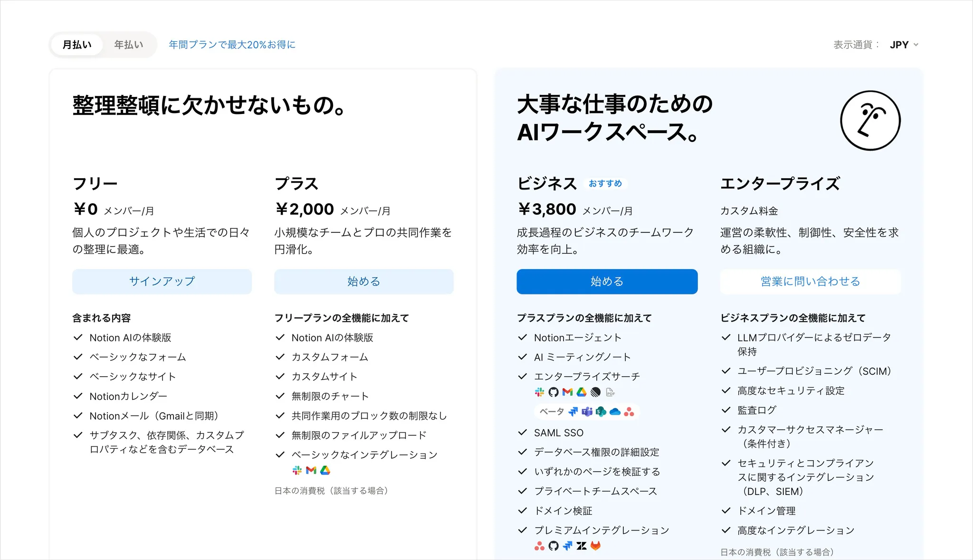Switch billing to 月払い (monthly)
This screenshot has width=973, height=560.
pyautogui.click(x=77, y=45)
